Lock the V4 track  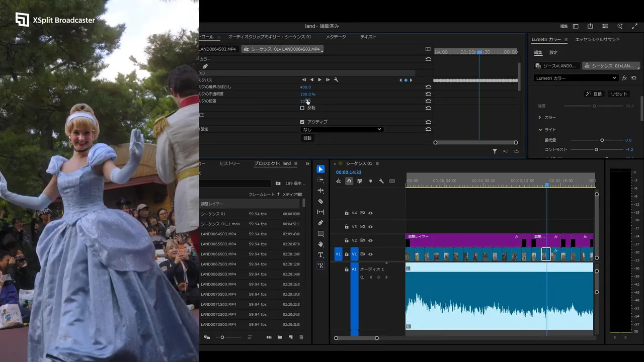point(346,213)
